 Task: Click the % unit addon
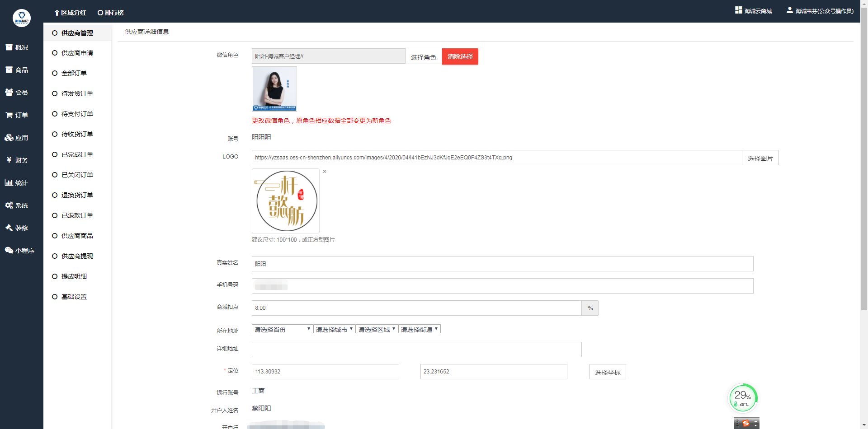pyautogui.click(x=590, y=308)
